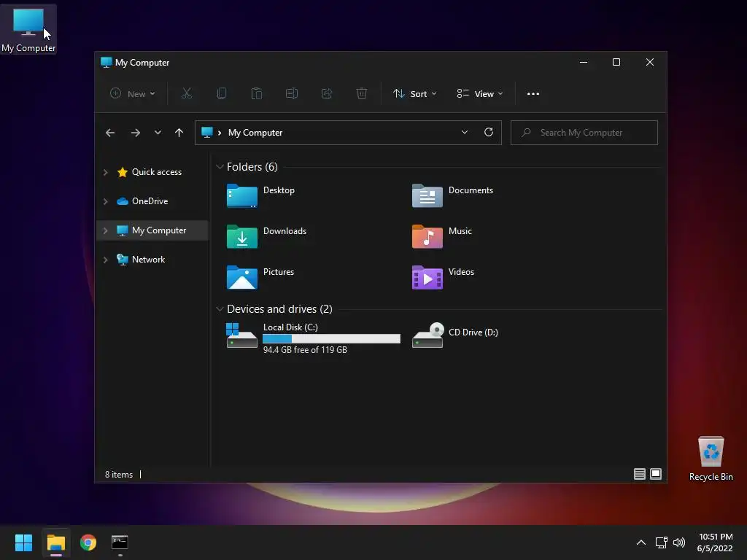Open the New dropdown menu
The width and height of the screenshot is (747, 560).
[133, 94]
